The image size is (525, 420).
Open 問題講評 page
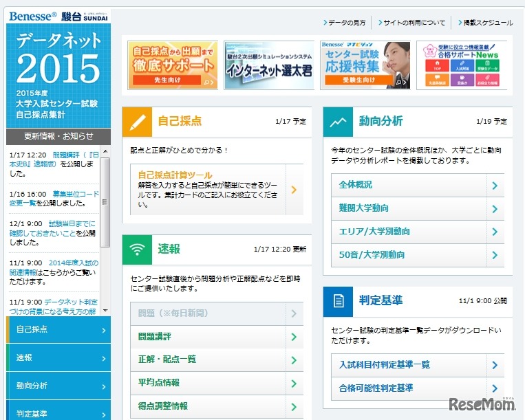[x=217, y=337]
